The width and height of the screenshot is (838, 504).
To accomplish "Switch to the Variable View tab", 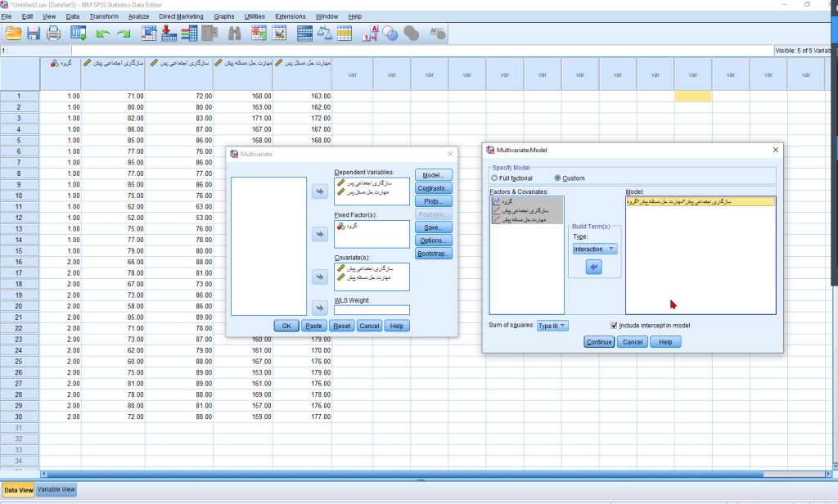I will pos(56,489).
